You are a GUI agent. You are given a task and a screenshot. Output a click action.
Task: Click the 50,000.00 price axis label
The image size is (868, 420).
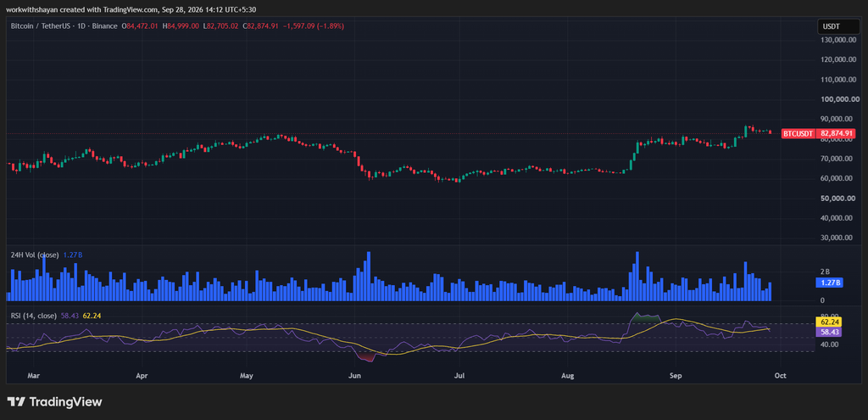tap(839, 198)
